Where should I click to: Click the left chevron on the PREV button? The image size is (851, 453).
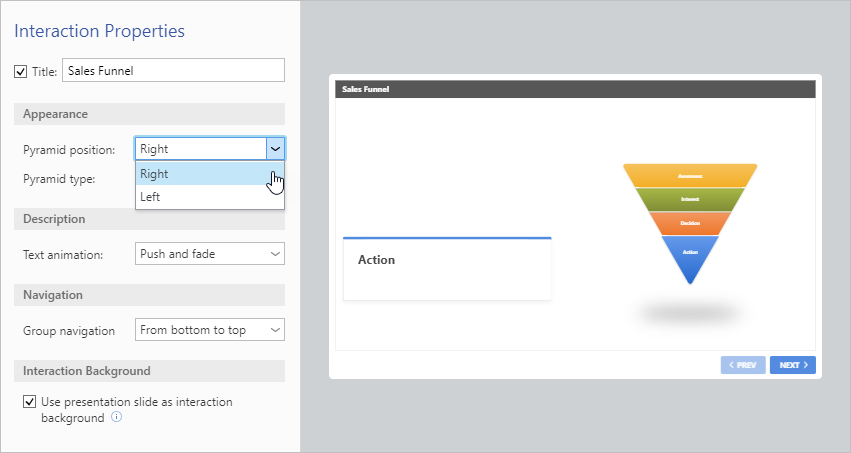(x=731, y=365)
